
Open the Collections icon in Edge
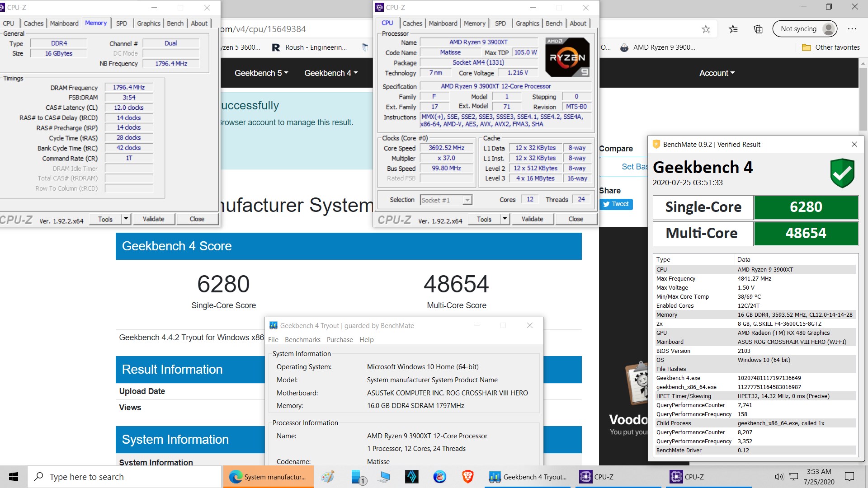(758, 29)
